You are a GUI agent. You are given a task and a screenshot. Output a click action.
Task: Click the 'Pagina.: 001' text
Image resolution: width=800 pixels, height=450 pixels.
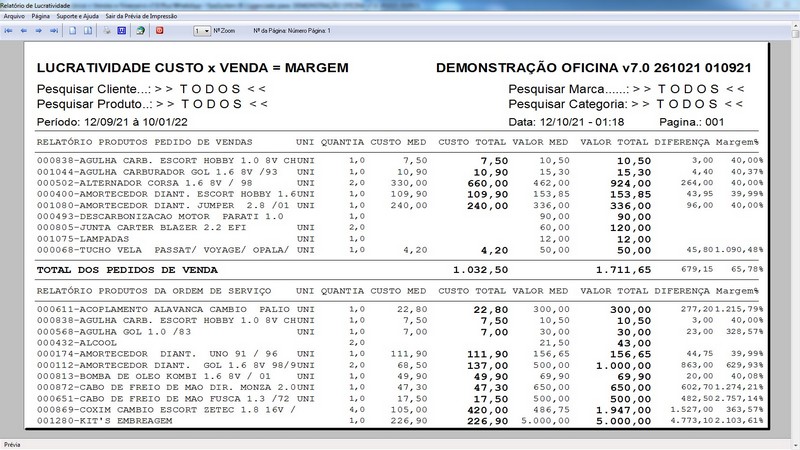(x=691, y=122)
